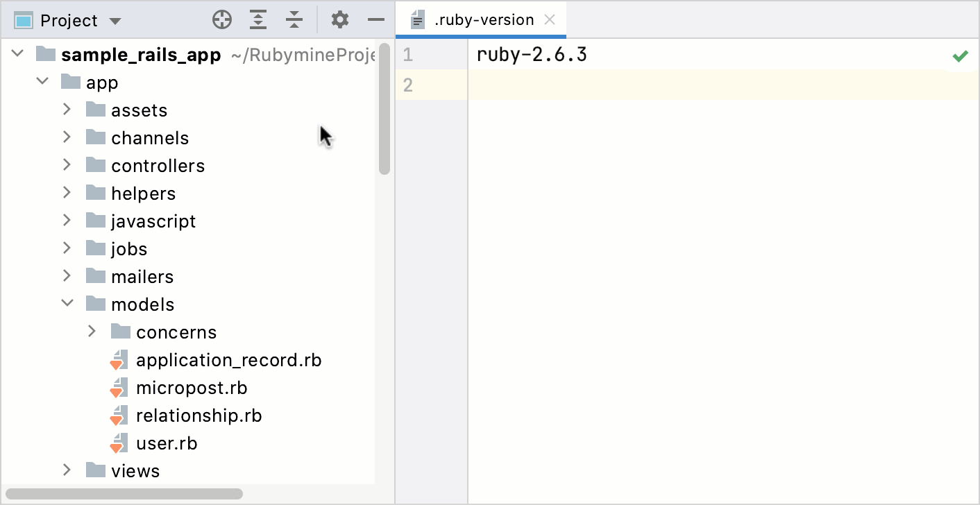Select relationship.rb in the tree
Image resolution: width=980 pixels, height=505 pixels.
(x=200, y=415)
